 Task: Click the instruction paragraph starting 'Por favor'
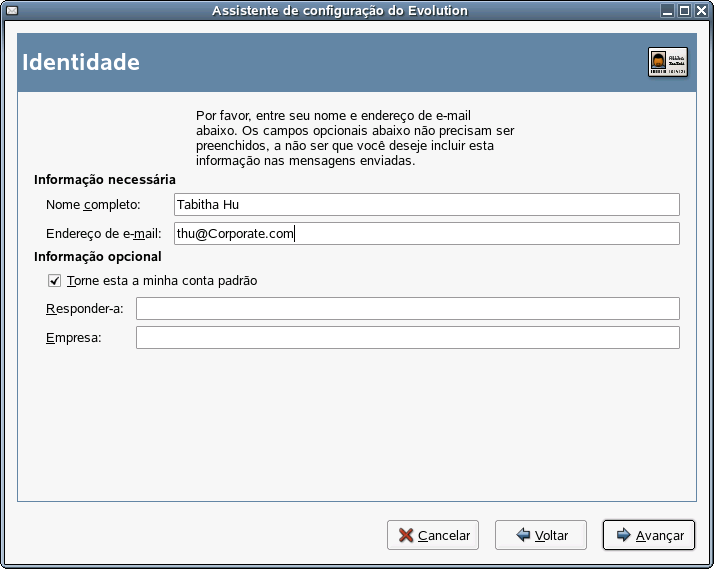tap(355, 138)
